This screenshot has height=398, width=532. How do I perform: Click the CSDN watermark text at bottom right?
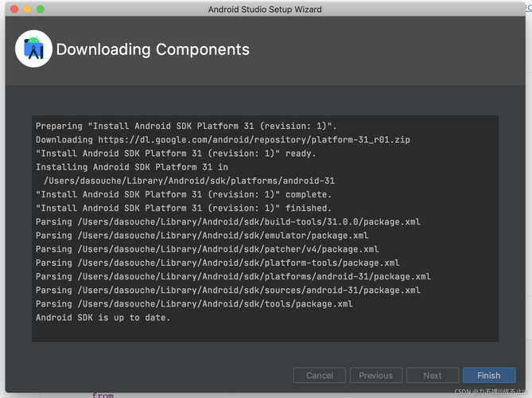(492, 392)
